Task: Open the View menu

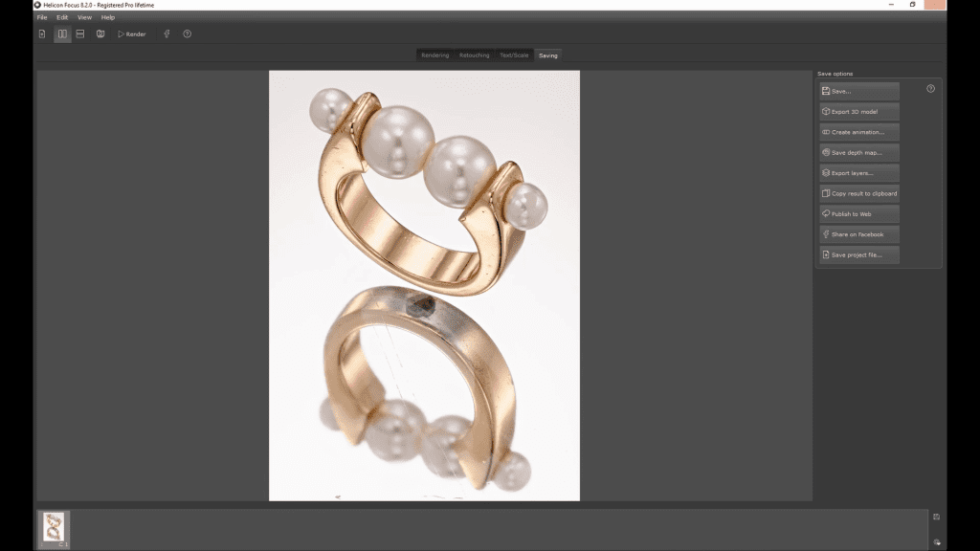Action: coord(84,17)
